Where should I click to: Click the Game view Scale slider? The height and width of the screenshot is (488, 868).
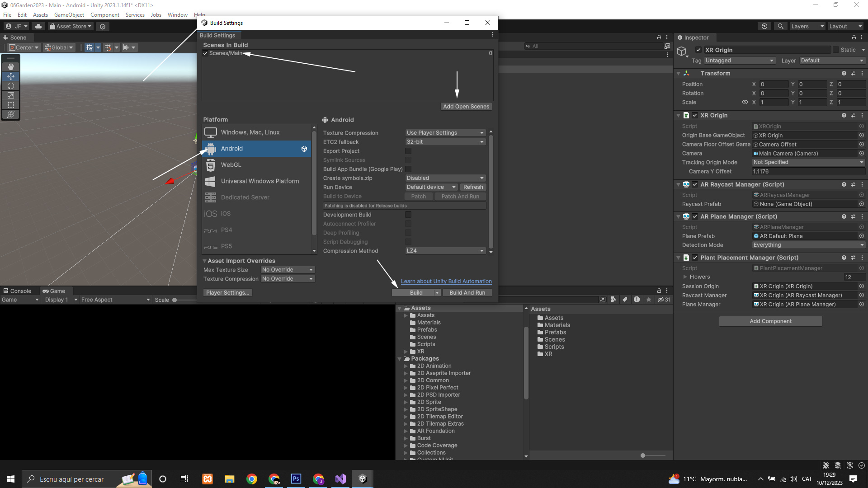(175, 300)
